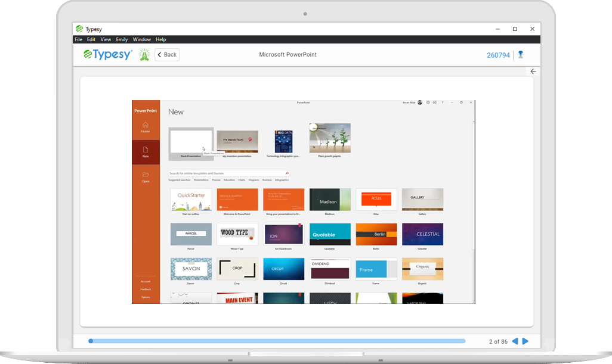
Task: Click the Business suggested search
Action: pos(267,180)
